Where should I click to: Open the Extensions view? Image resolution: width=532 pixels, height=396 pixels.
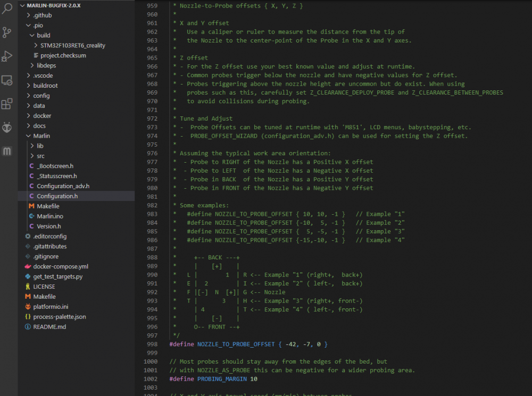point(7,104)
